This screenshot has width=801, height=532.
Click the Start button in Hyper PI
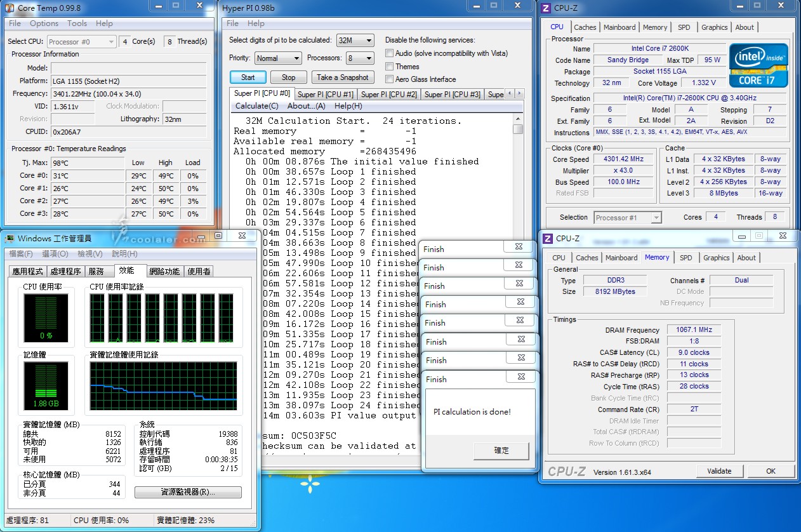point(248,77)
